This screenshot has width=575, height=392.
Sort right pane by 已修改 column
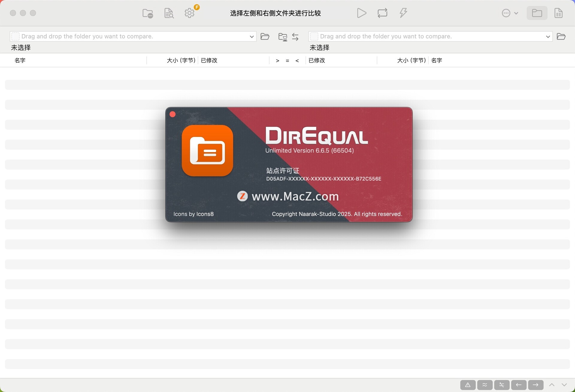(x=317, y=60)
